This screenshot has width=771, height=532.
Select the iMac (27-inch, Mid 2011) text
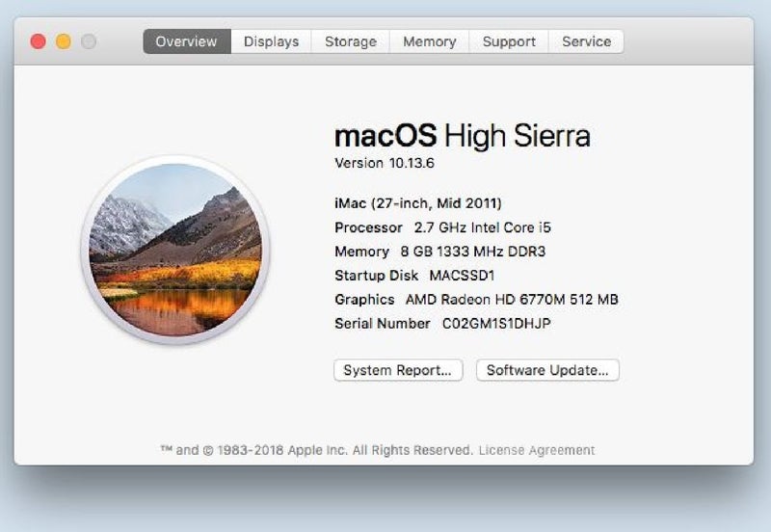pos(418,203)
